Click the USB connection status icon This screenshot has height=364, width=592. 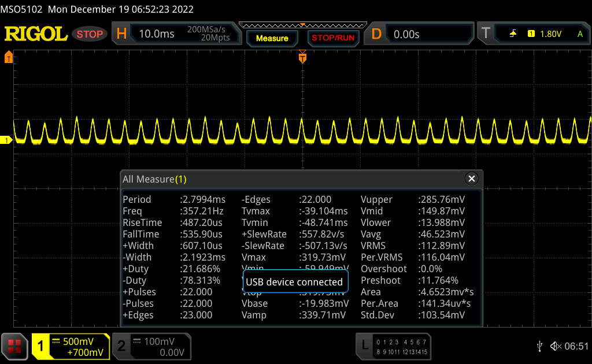539,346
